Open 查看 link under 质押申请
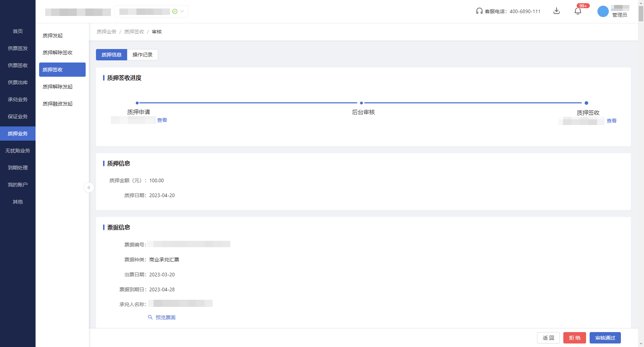644x347 pixels. pos(162,120)
